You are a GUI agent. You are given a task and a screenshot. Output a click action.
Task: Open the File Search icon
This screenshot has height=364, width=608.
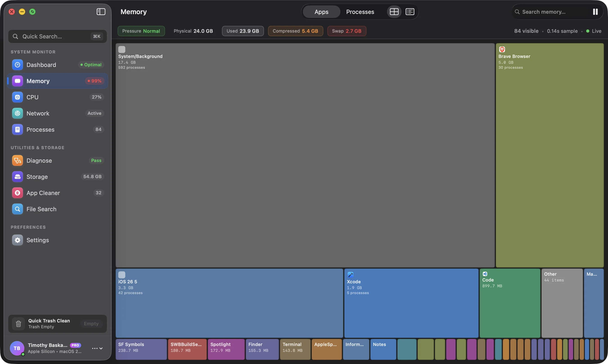coord(18,209)
